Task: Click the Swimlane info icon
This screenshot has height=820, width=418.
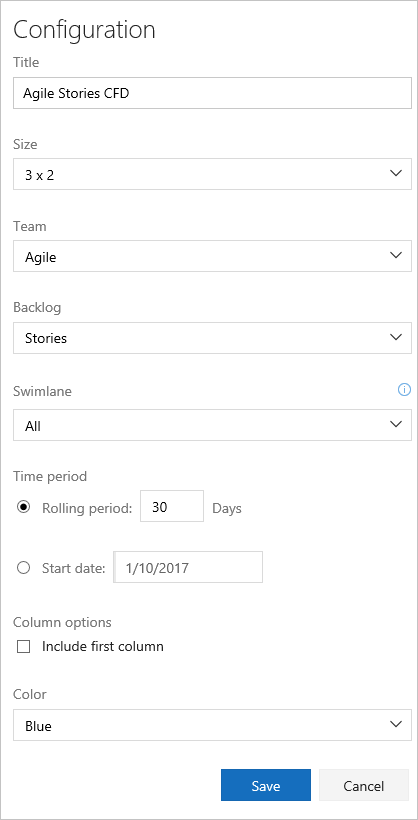Action: (404, 390)
